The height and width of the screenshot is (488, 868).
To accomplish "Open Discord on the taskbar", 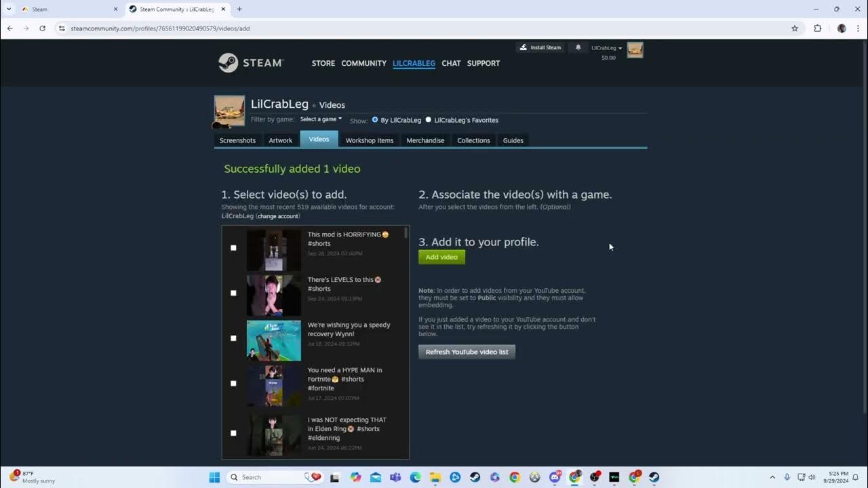I will tap(555, 477).
